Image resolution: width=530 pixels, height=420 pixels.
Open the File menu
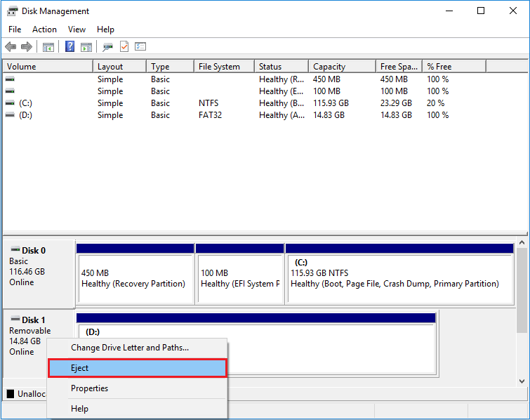pyautogui.click(x=15, y=29)
